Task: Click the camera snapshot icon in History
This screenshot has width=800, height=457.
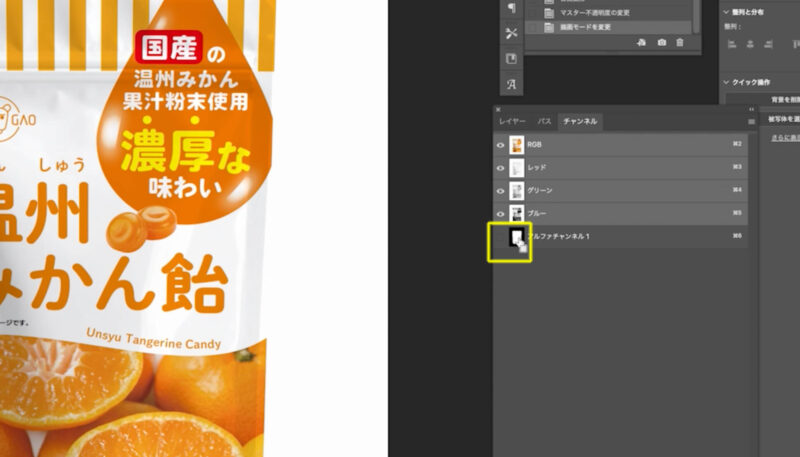Action: [x=661, y=43]
